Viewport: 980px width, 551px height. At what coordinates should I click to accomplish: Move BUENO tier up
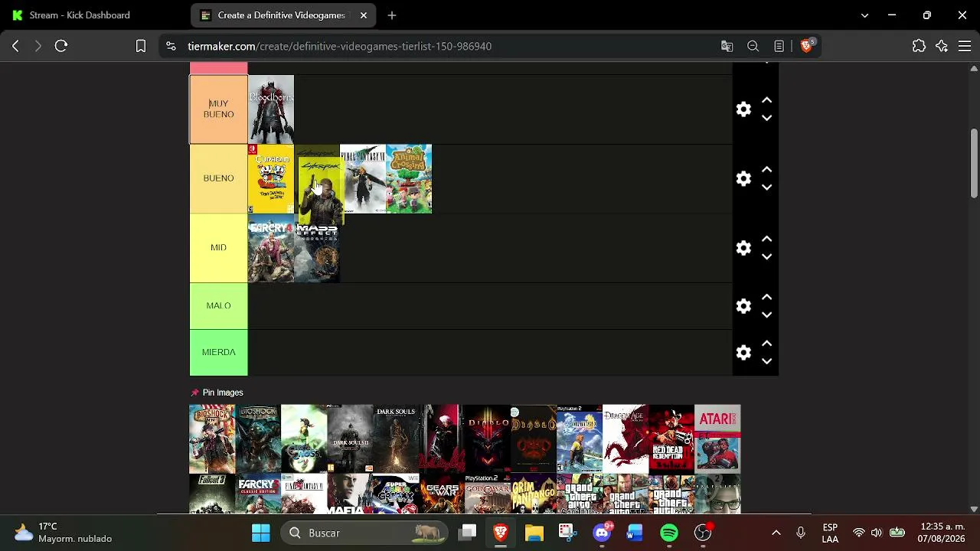pyautogui.click(x=766, y=169)
